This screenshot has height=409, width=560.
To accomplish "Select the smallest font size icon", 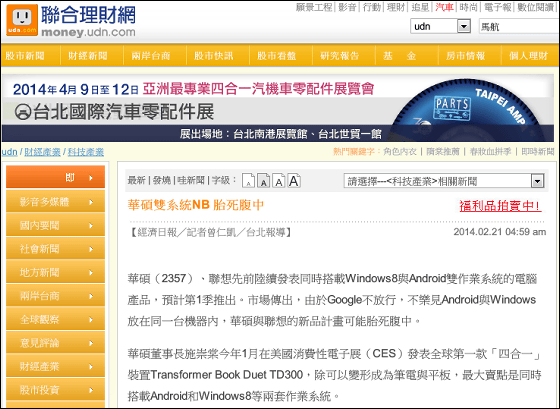I will [x=248, y=181].
